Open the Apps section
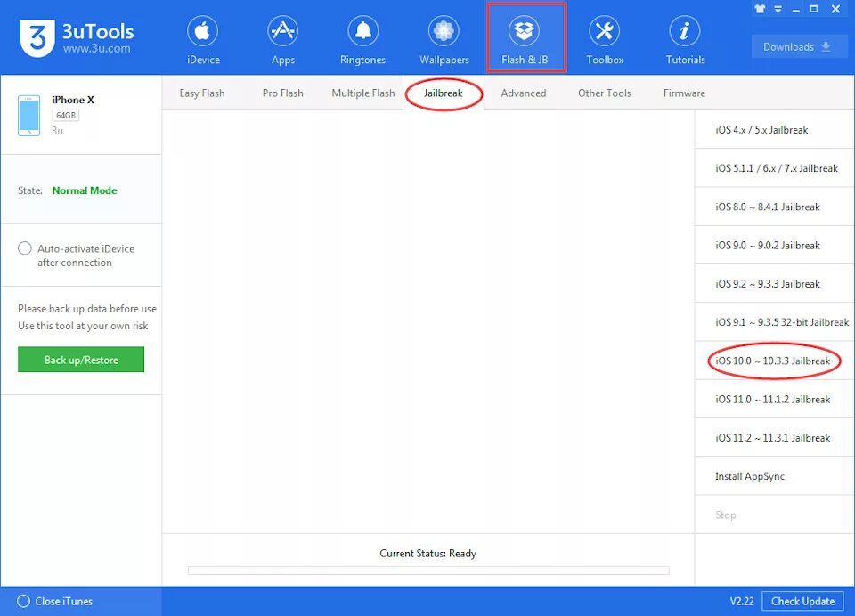Image resolution: width=855 pixels, height=616 pixels. 283,40
